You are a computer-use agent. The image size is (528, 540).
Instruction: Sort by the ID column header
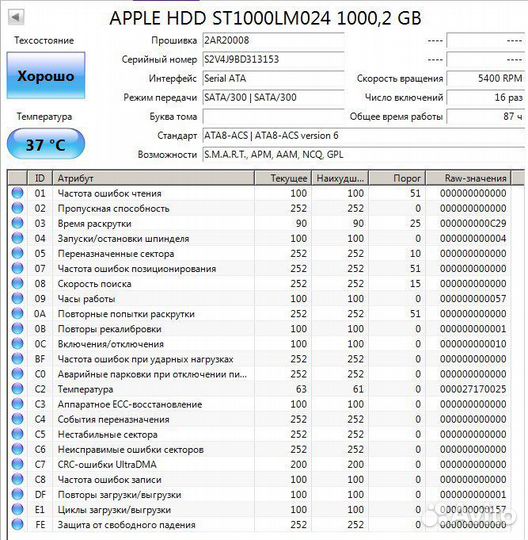click(40, 178)
